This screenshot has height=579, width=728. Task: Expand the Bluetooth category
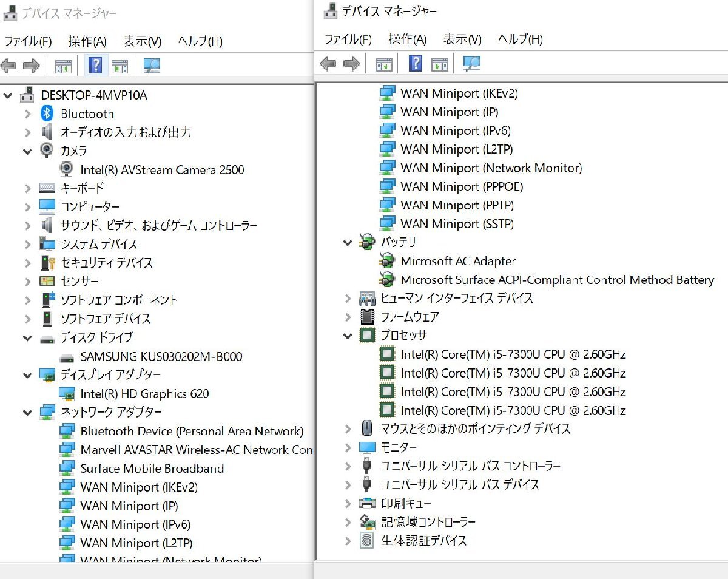point(27,114)
